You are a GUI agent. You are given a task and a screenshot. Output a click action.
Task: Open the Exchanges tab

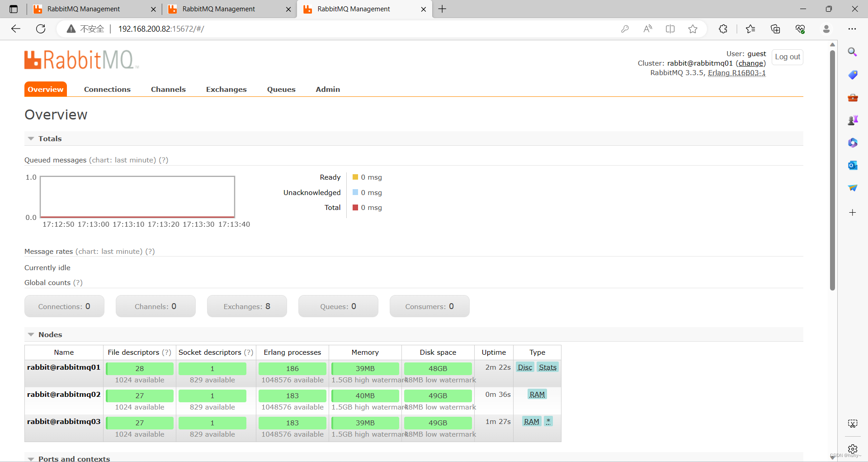226,90
